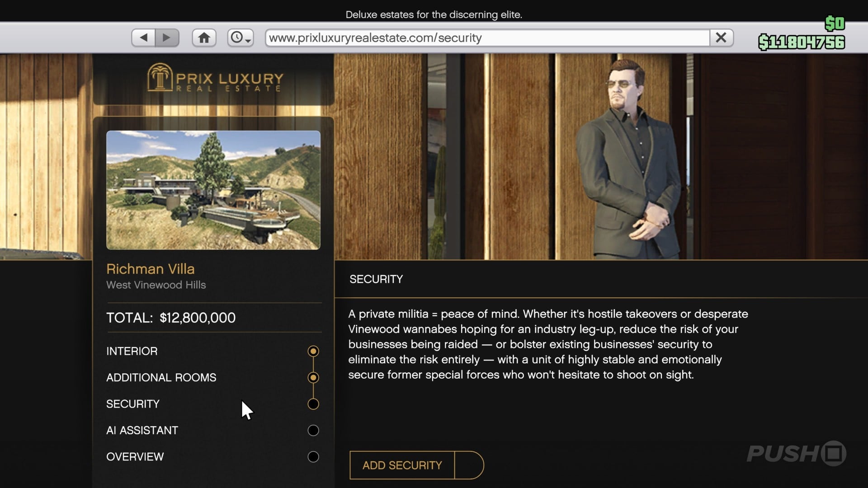Image resolution: width=868 pixels, height=488 pixels.
Task: Click the browser forward arrow
Action: (167, 38)
